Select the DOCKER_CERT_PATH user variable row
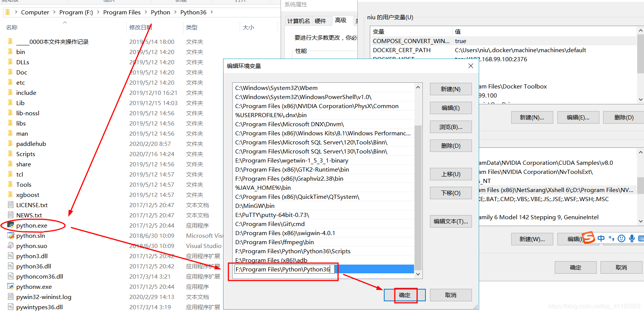This screenshot has height=313, width=644. pyautogui.click(x=504, y=50)
